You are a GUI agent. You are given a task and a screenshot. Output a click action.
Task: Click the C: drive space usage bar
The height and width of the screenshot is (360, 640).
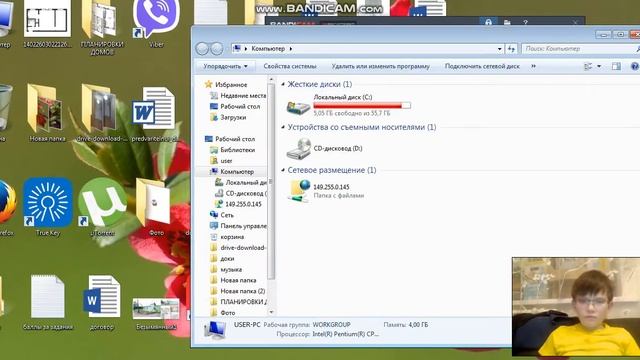click(362, 105)
